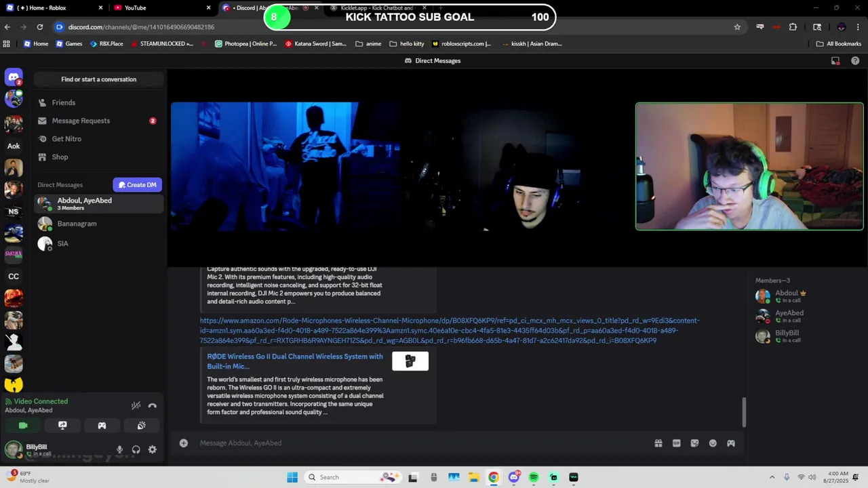The height and width of the screenshot is (488, 868).
Task: Open the GIF picker
Action: 676,443
